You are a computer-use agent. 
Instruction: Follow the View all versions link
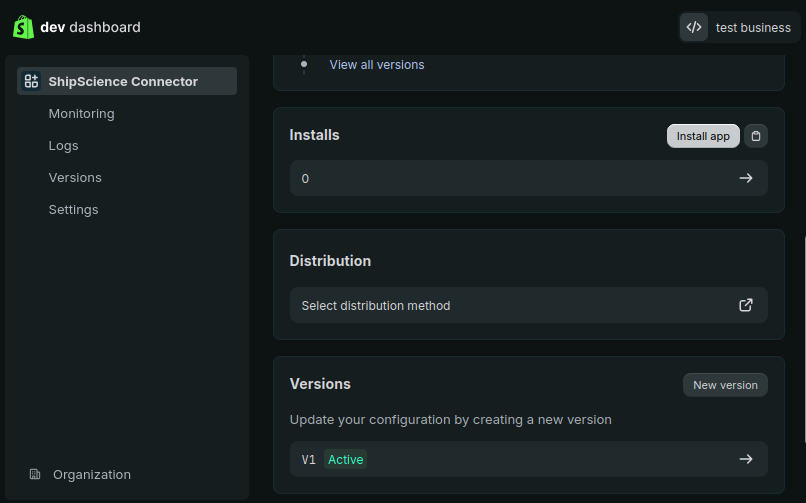377,65
